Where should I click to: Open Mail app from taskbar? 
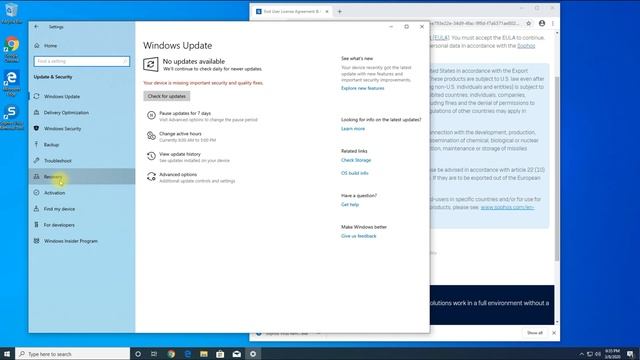(236, 354)
